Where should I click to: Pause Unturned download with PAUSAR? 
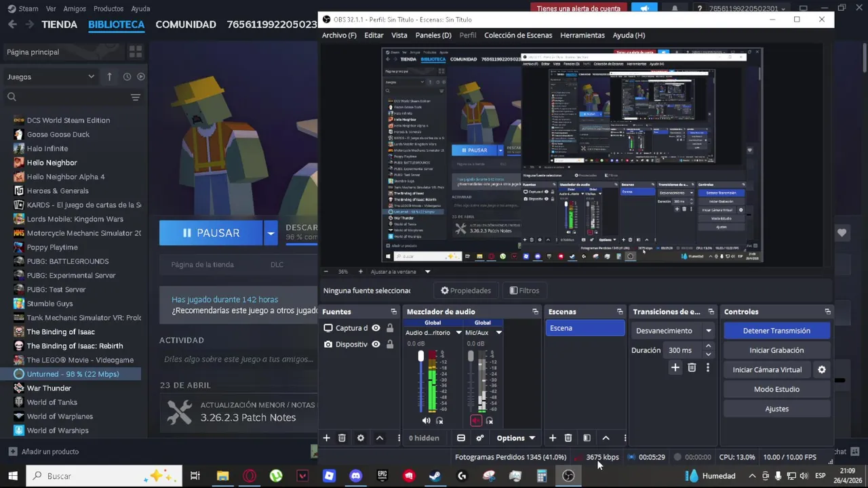pos(211,233)
